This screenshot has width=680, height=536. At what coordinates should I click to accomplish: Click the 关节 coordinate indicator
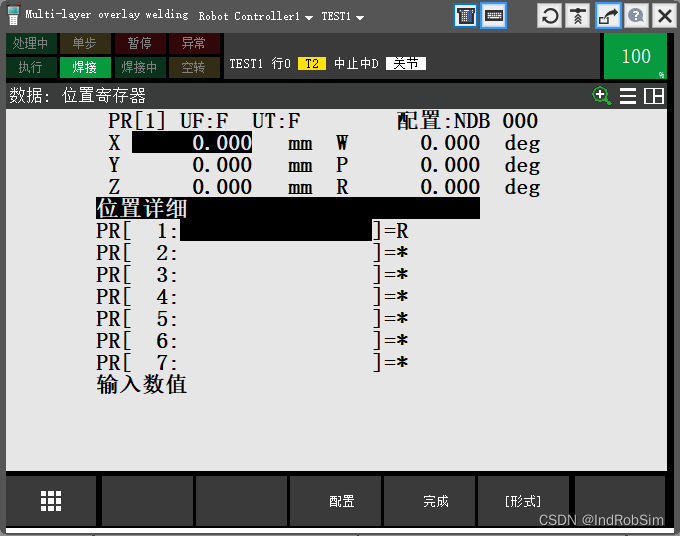pos(405,64)
